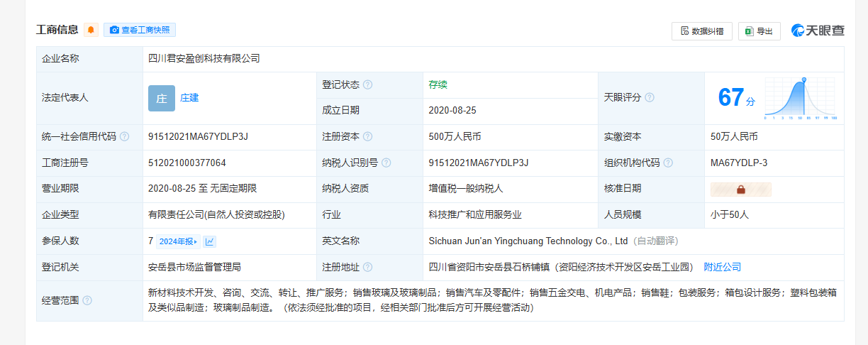This screenshot has height=345, width=868.
Task: Click the 工商信息 section heading
Action: coord(57,30)
